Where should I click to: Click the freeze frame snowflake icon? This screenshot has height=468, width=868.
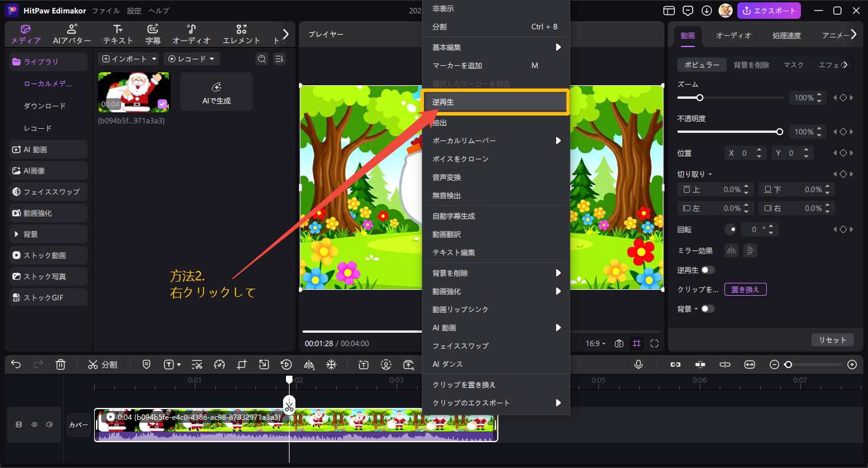(x=331, y=365)
